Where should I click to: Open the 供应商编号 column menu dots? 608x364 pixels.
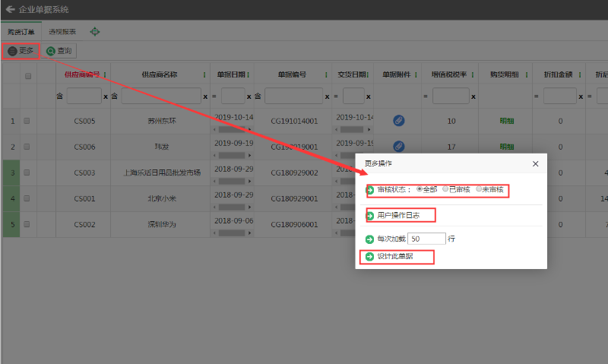point(105,74)
